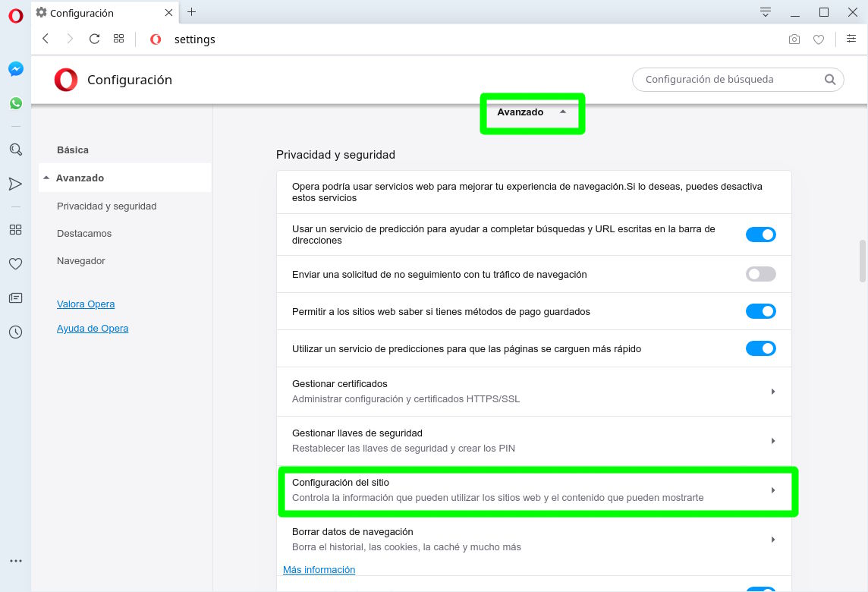This screenshot has width=868, height=592.
Task: Open the Más información link
Action: point(319,570)
